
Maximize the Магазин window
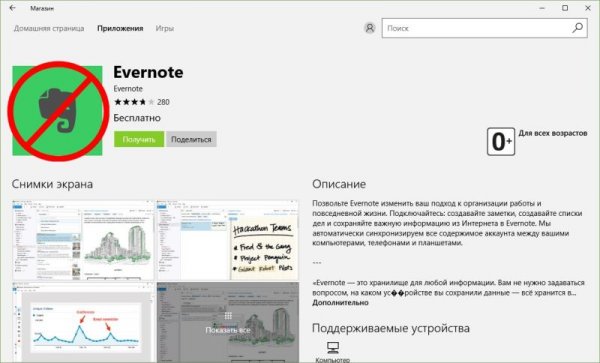pyautogui.click(x=565, y=8)
